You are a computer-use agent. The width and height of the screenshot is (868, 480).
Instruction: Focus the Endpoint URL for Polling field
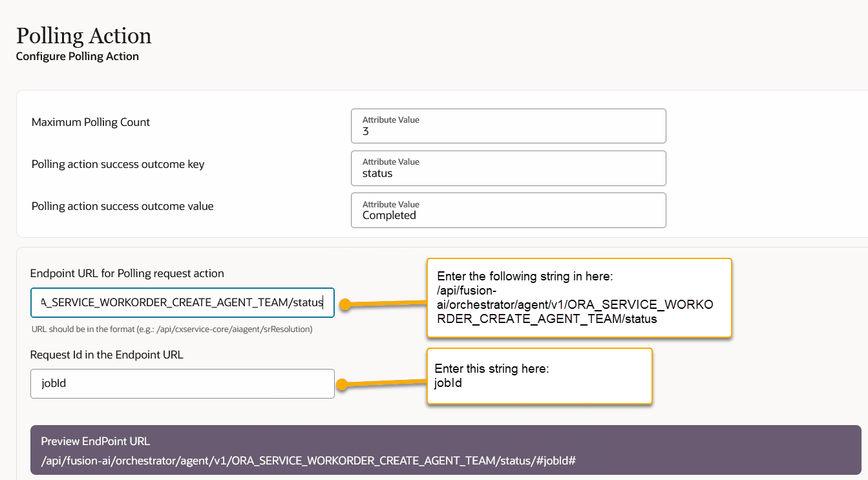pos(182,302)
